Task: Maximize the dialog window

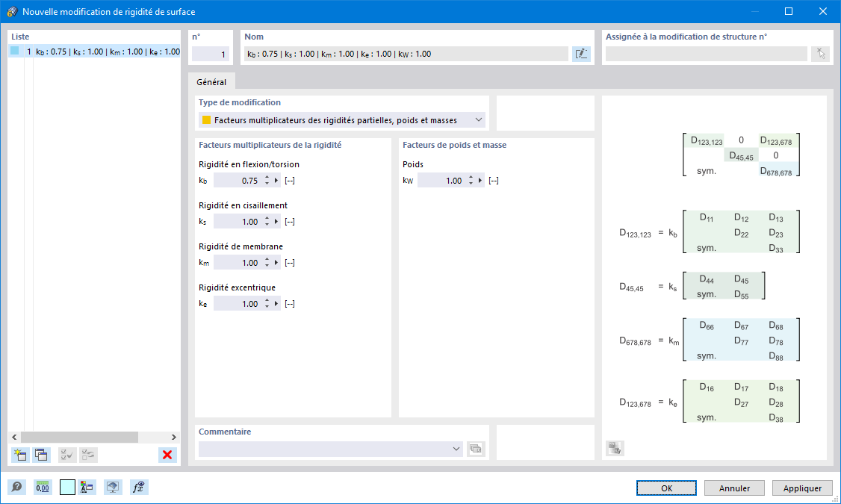Action: pyautogui.click(x=789, y=11)
